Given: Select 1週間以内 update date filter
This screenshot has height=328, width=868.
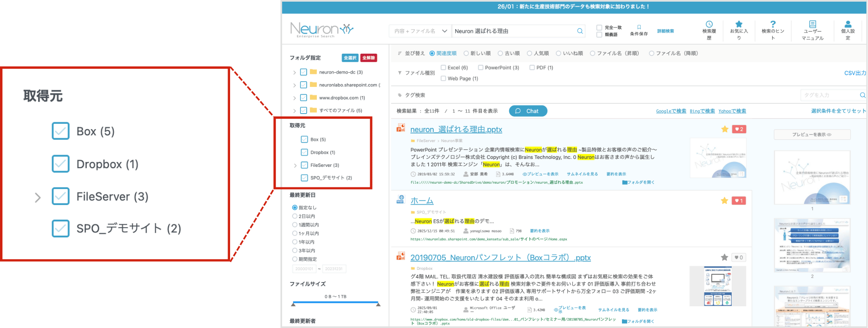Looking at the screenshot, I should [294, 225].
